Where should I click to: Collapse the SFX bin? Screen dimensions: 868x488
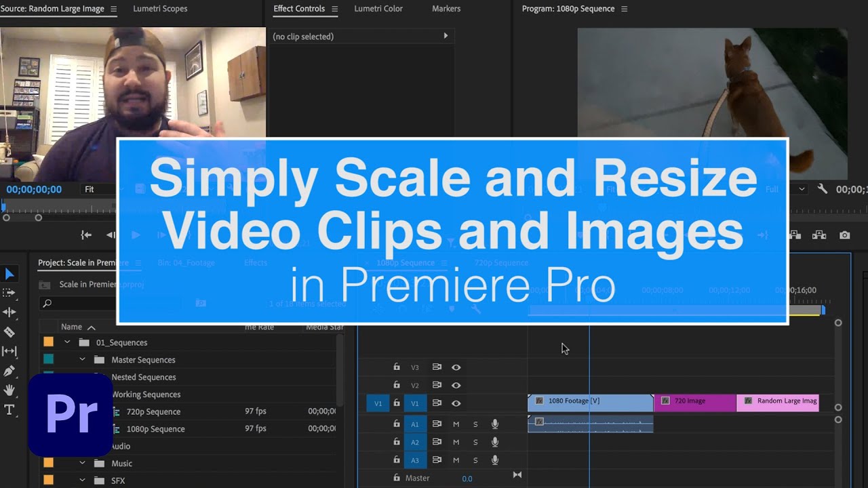pos(82,481)
